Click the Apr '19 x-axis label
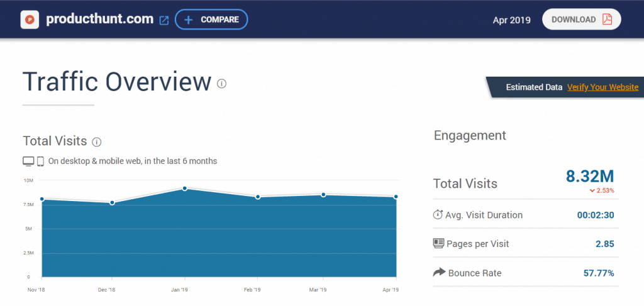644x306 pixels. point(391,290)
